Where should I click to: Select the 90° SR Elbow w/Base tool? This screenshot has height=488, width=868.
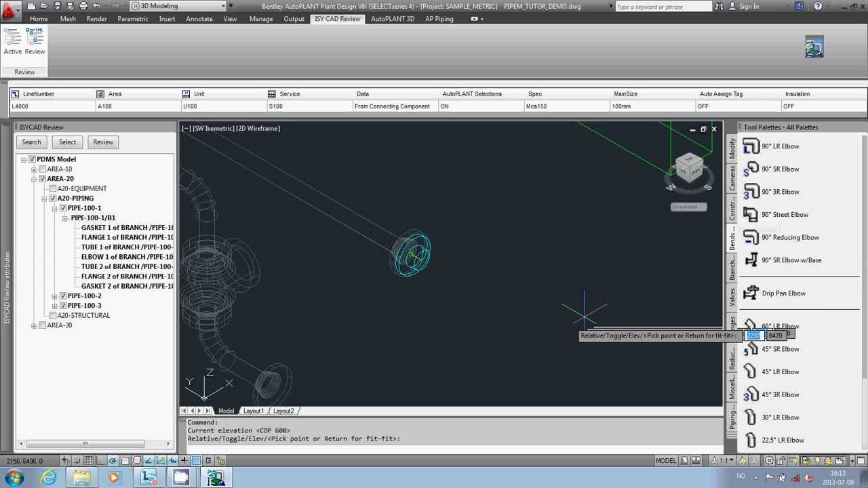click(x=783, y=260)
